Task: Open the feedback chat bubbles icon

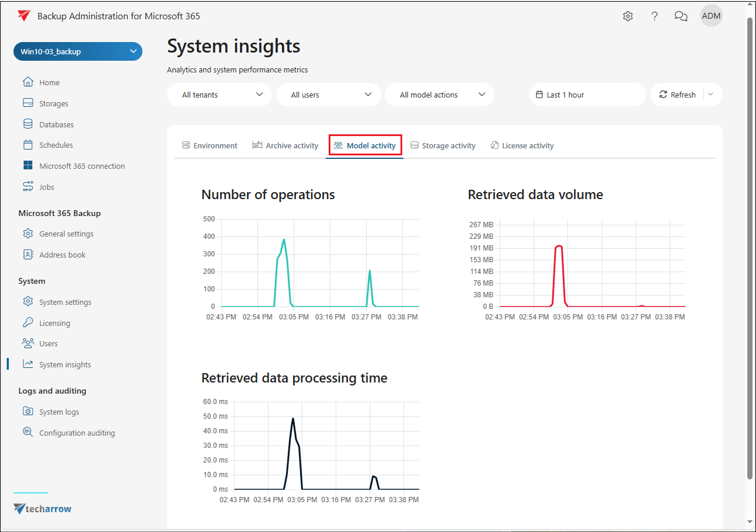Action: click(x=681, y=16)
